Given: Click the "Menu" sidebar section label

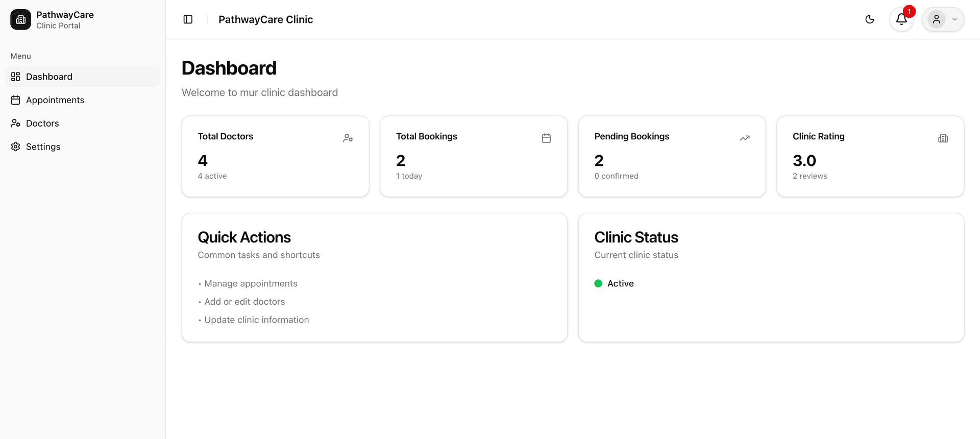Looking at the screenshot, I should pyautogui.click(x=20, y=56).
